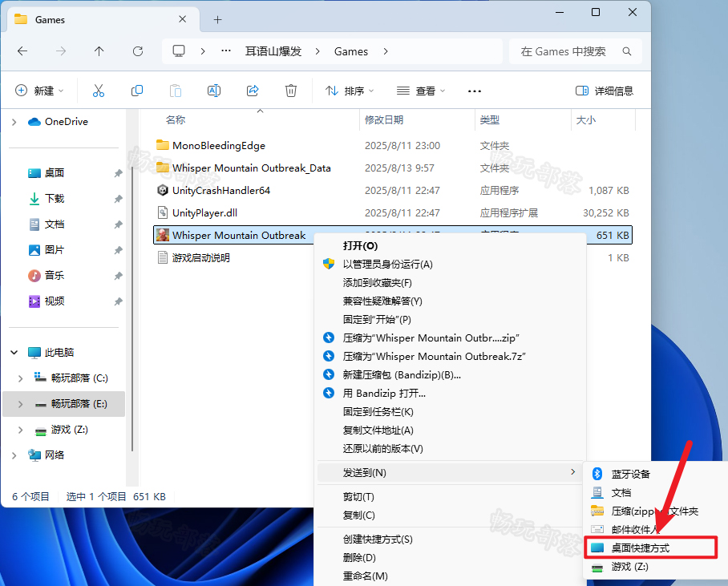Image resolution: width=728 pixels, height=586 pixels.
Task: Expand the 畅玩部落 (C:) drive
Action: pos(20,378)
